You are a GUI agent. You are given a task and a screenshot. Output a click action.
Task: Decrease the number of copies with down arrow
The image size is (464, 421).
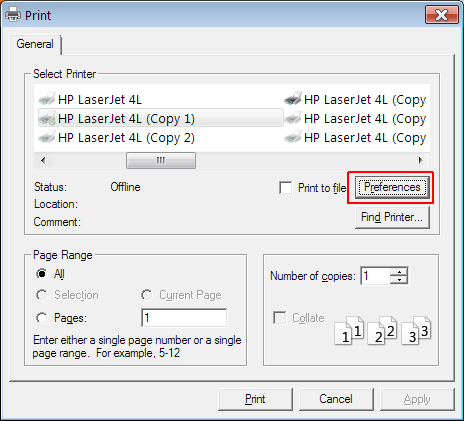pos(399,280)
